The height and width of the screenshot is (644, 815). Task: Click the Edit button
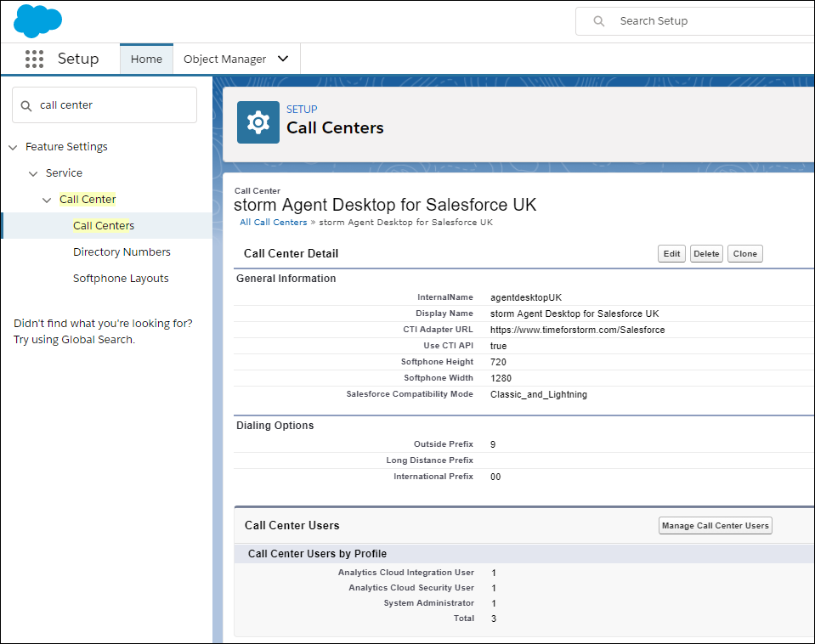click(671, 254)
